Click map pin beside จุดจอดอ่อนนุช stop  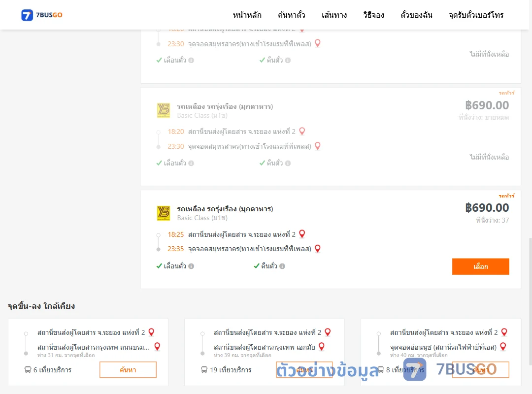(503, 347)
